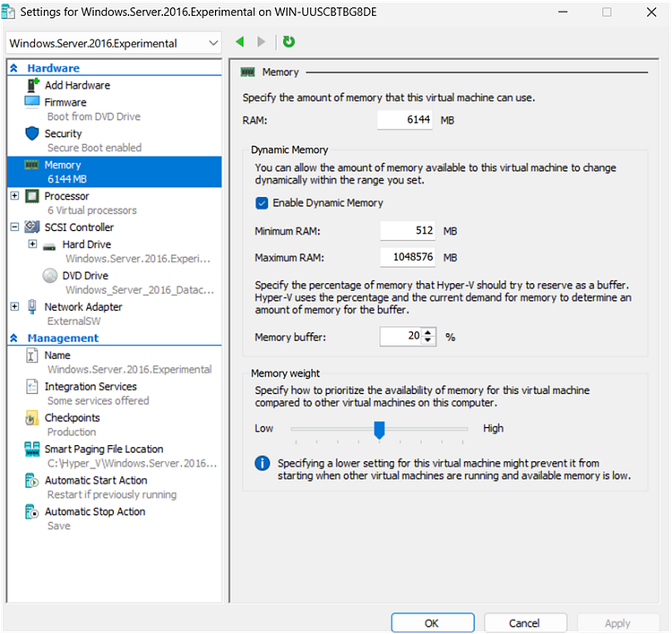Click the gray forward navigation arrow
The width and height of the screenshot is (672, 634).
click(261, 41)
